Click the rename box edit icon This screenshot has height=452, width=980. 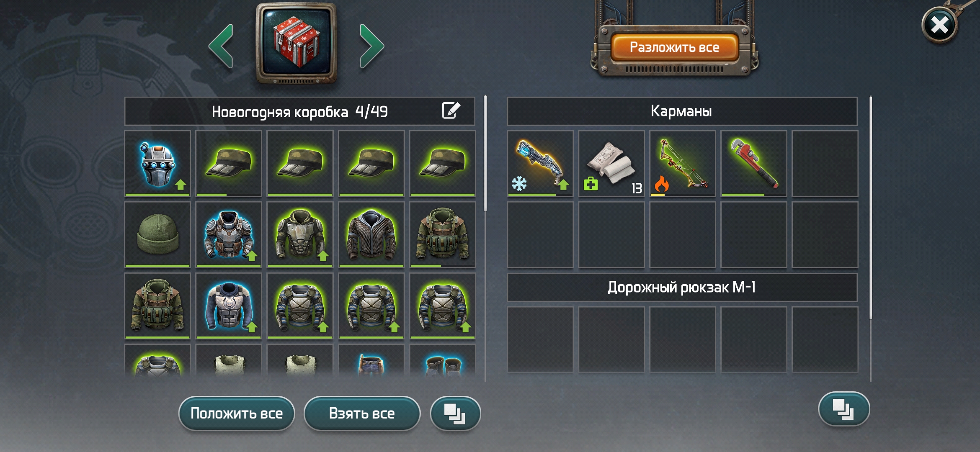pos(451,111)
